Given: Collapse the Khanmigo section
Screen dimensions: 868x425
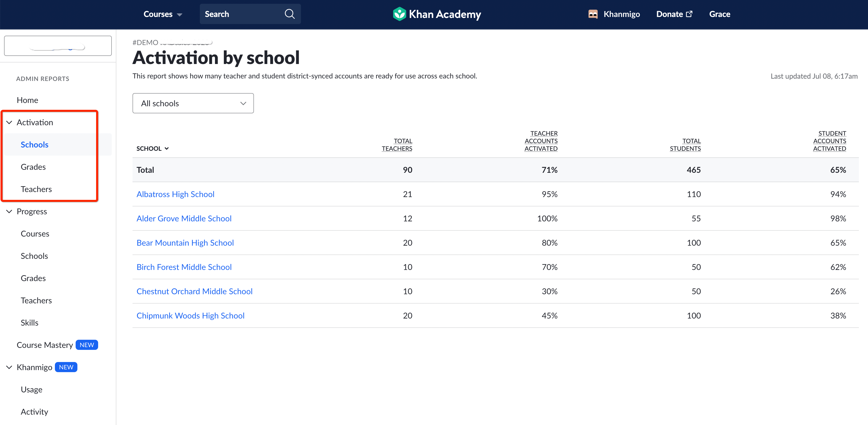Looking at the screenshot, I should point(9,367).
